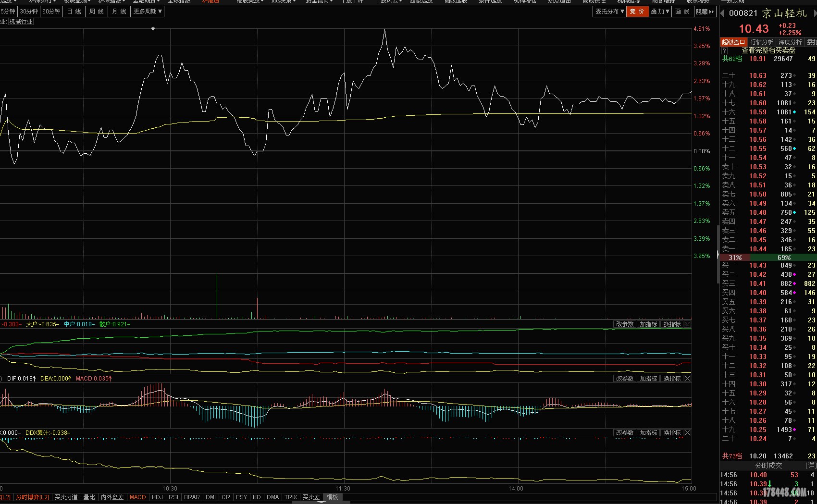817x504 pixels.
Task: Select the KD indicator tab
Action: click(x=257, y=497)
